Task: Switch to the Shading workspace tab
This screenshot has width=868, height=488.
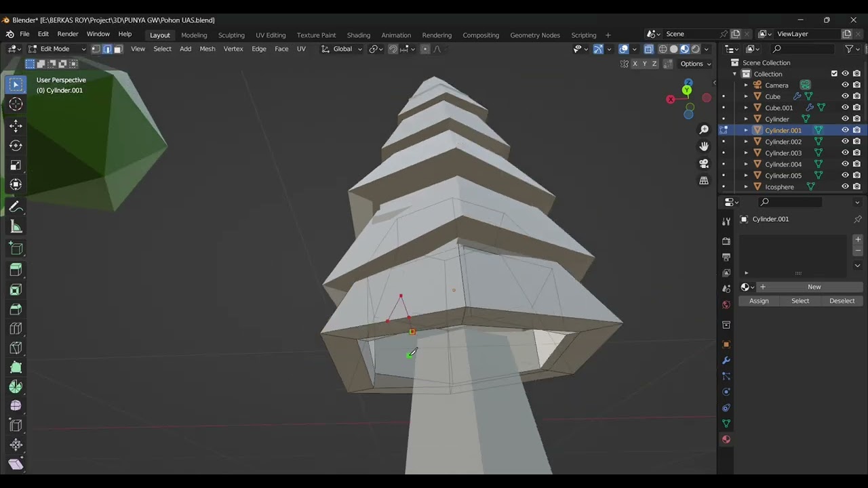Action: (359, 35)
